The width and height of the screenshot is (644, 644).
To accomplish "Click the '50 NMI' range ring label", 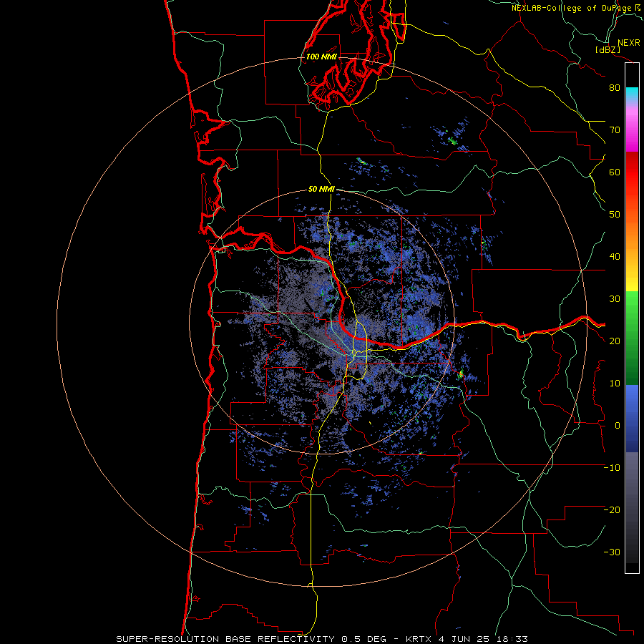I will pos(321,190).
